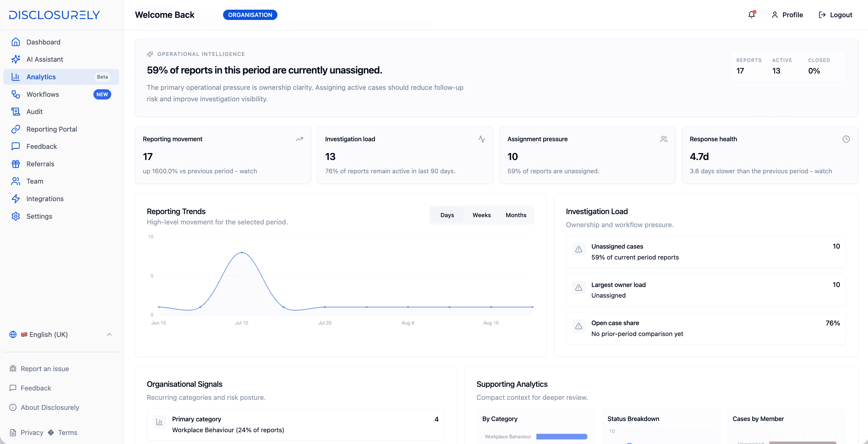The height and width of the screenshot is (444, 868).
Task: Click the sidebar menu Feedback speech bubble icon
Action: click(x=15, y=146)
